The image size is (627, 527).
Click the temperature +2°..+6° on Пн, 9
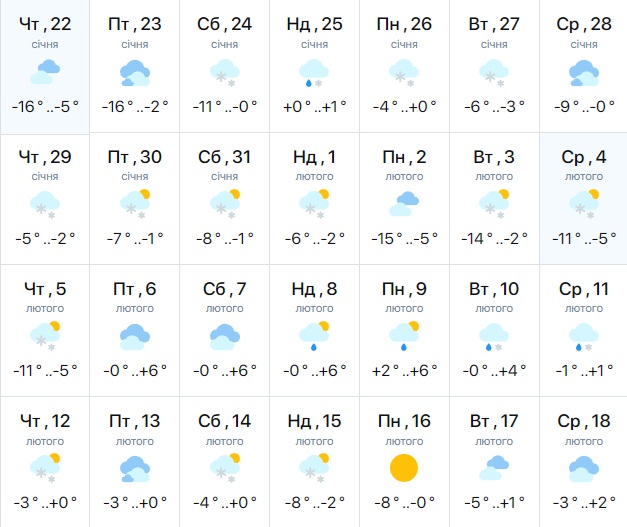click(404, 370)
